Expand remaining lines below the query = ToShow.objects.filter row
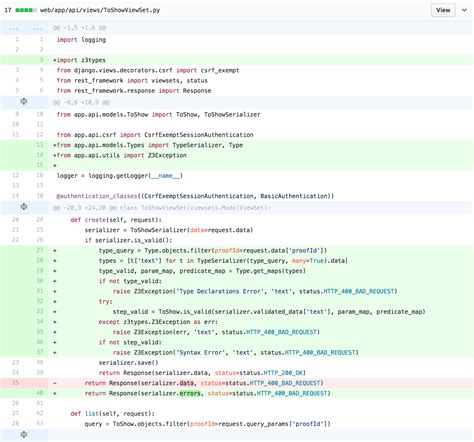 [x=24, y=434]
